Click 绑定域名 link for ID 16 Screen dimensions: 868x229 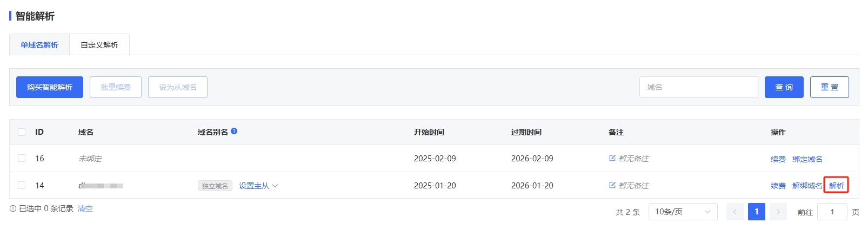(807, 159)
